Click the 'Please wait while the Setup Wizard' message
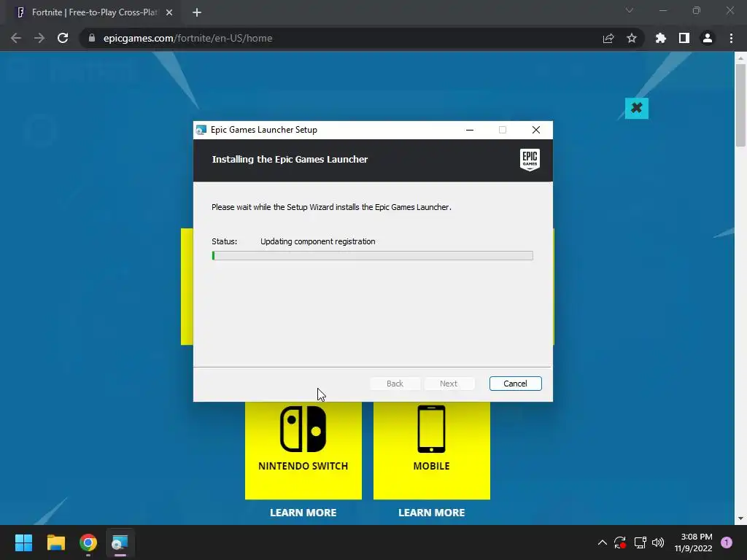Viewport: 747px width, 560px height. pos(331,207)
